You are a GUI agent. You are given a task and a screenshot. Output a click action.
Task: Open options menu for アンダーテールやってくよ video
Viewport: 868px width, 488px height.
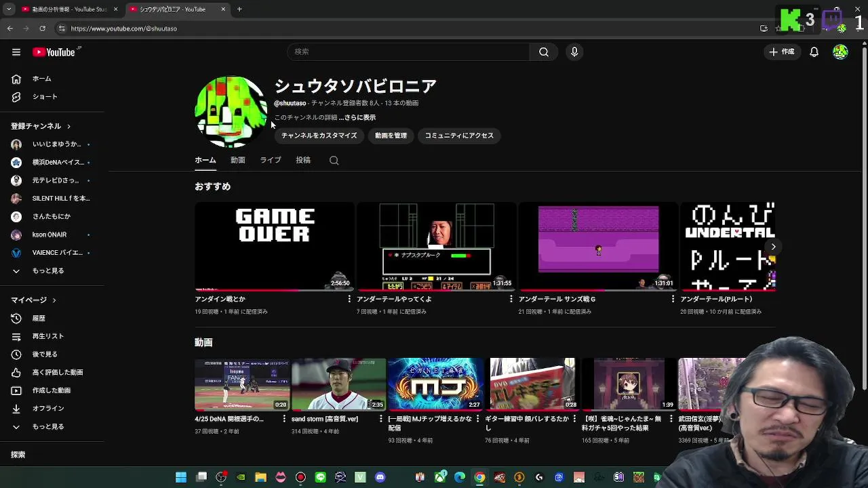coord(511,299)
